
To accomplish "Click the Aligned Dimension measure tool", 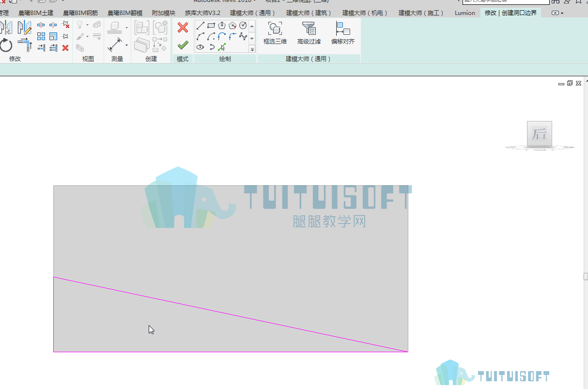I will pyautogui.click(x=115, y=45).
